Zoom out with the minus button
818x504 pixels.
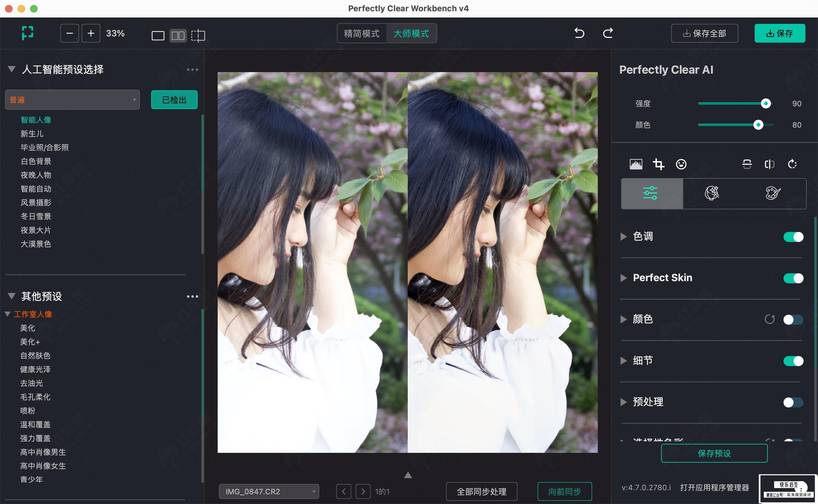[x=69, y=33]
